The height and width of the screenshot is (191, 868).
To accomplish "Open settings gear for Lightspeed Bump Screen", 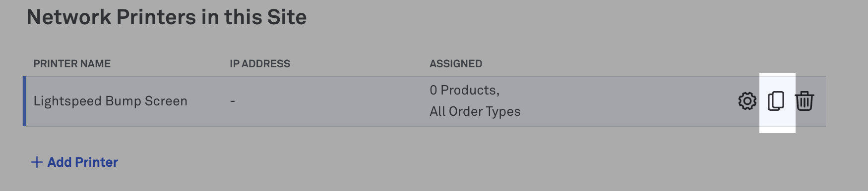I will (x=747, y=101).
